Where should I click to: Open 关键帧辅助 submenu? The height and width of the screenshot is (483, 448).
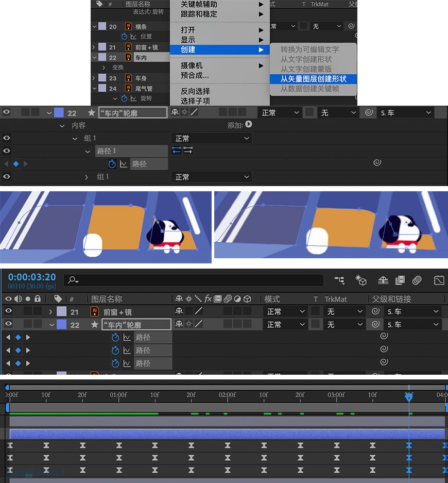[220, 4]
